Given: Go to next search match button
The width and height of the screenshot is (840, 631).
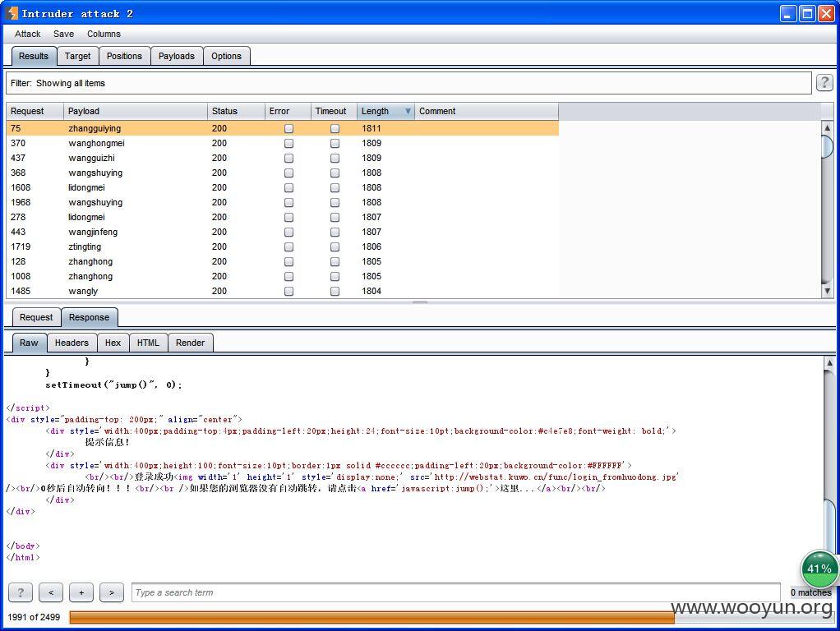Looking at the screenshot, I should click(112, 592).
